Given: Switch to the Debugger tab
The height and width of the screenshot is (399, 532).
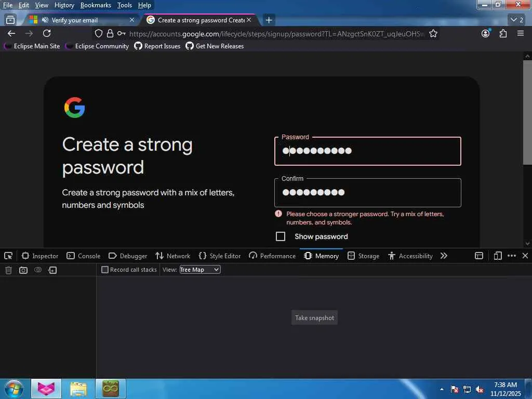Looking at the screenshot, I should click(128, 256).
